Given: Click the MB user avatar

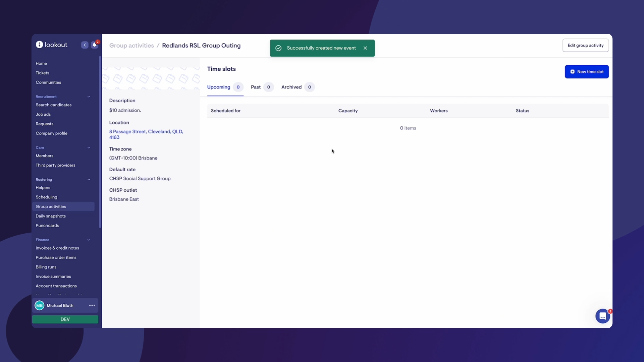Looking at the screenshot, I should pos(40,305).
